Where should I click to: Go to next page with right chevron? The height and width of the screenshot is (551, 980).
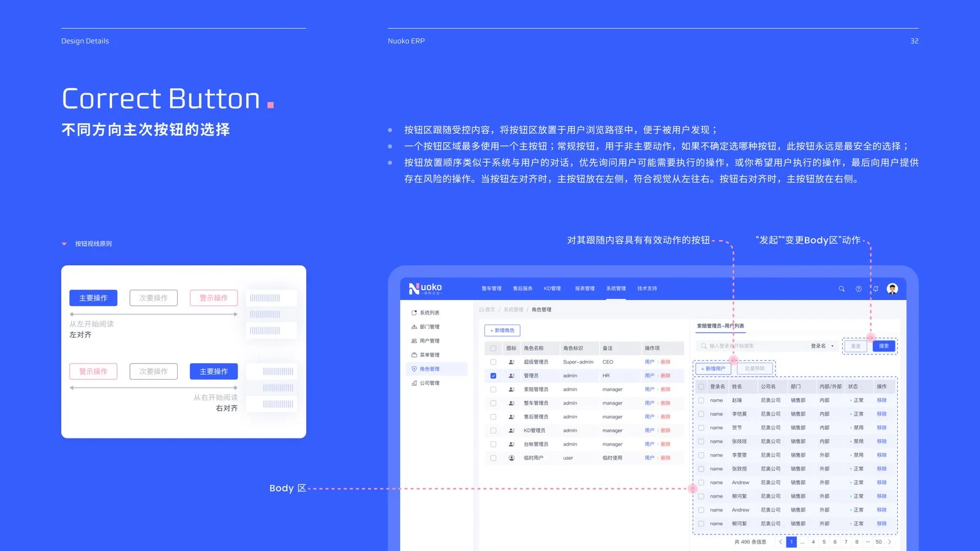pos(889,542)
